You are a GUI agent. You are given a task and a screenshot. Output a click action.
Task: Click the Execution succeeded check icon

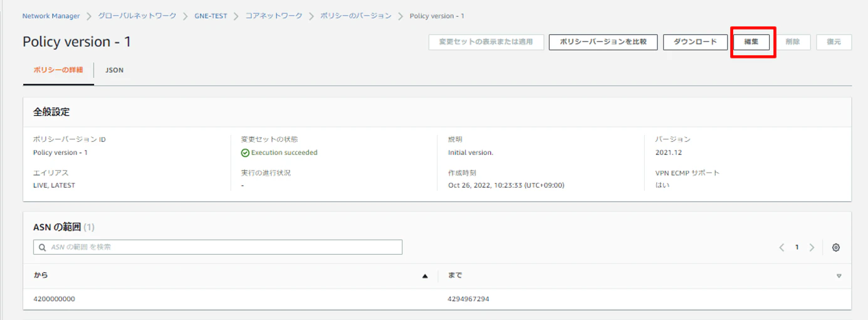245,152
